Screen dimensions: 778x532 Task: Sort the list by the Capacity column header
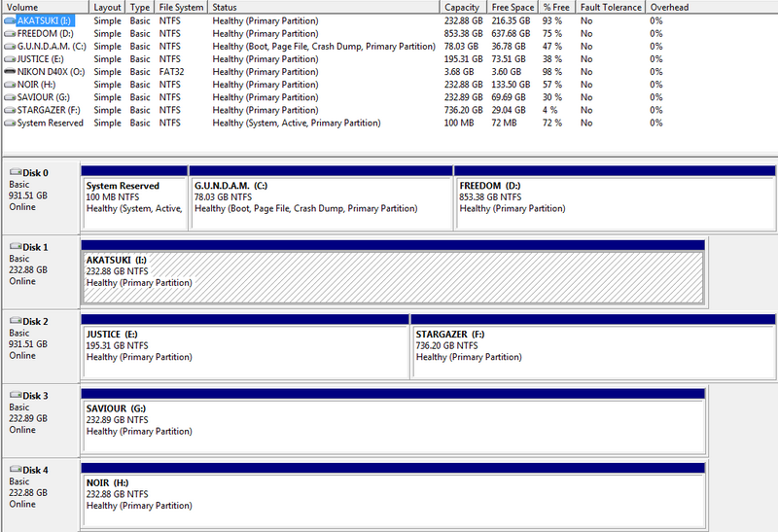463,7
